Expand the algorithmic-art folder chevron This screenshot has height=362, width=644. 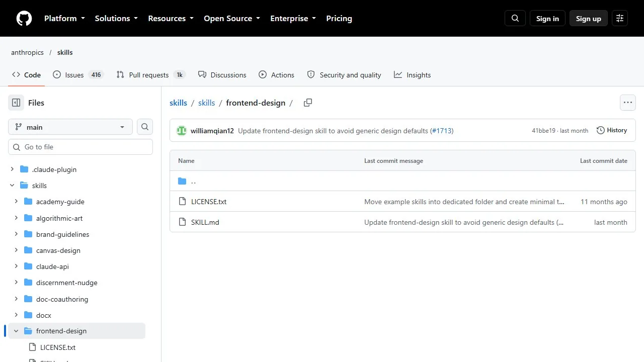(x=16, y=218)
